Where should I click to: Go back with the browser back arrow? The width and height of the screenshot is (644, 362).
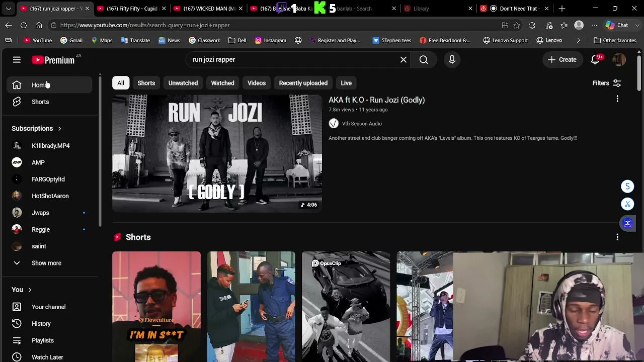[9, 25]
